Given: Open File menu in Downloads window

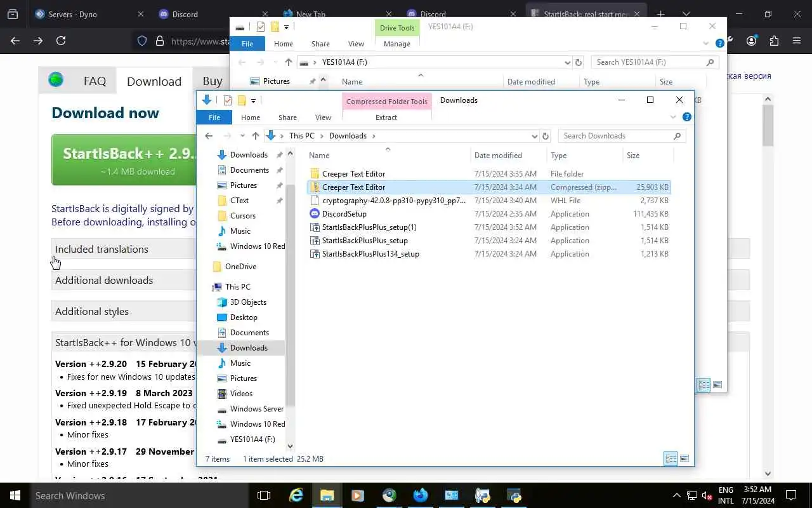Looking at the screenshot, I should (214, 117).
